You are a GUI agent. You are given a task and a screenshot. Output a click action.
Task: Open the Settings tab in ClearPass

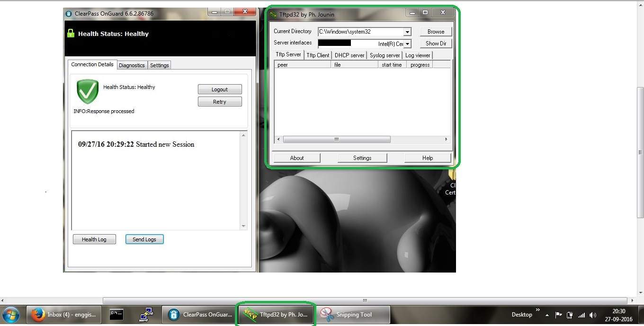pyautogui.click(x=160, y=65)
